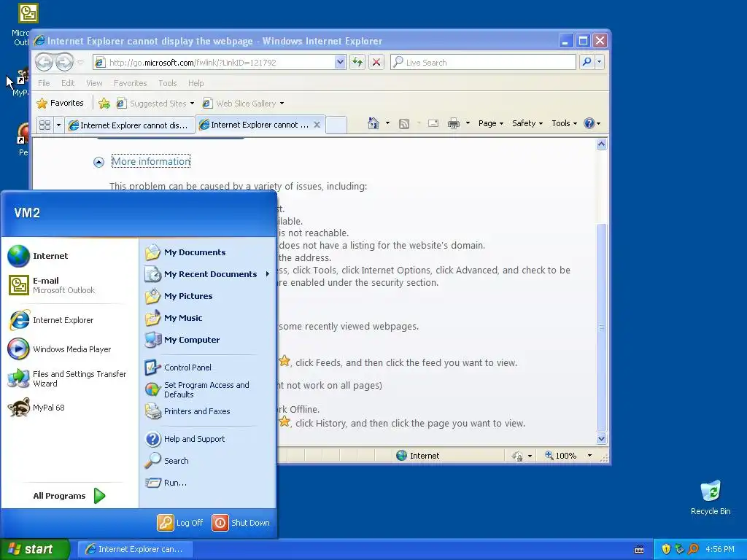Open the Tools command bar menu
The image size is (747, 560).
pos(564,123)
